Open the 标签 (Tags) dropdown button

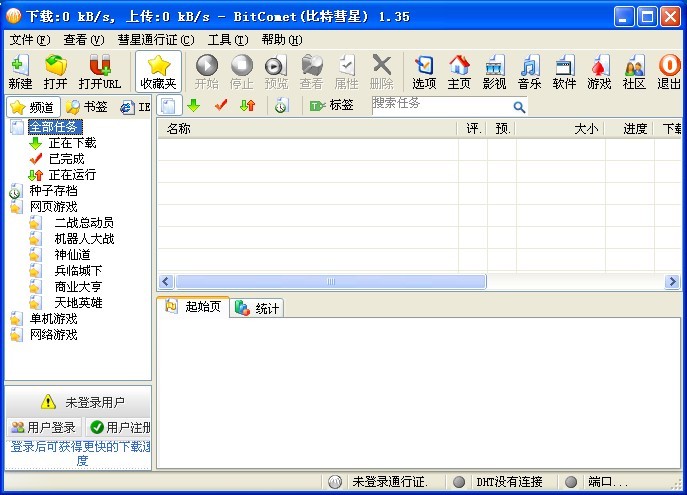pos(332,105)
